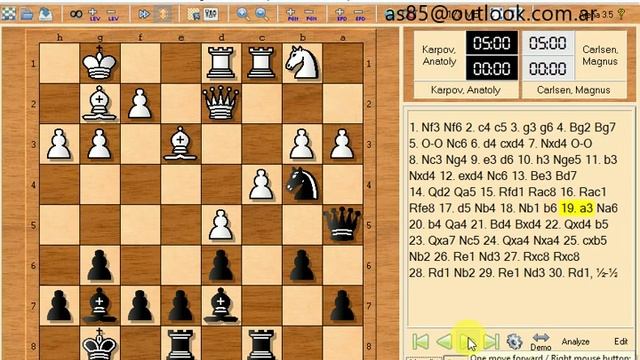Select the black king on g8
This screenshot has height=360, width=640.
100,344
